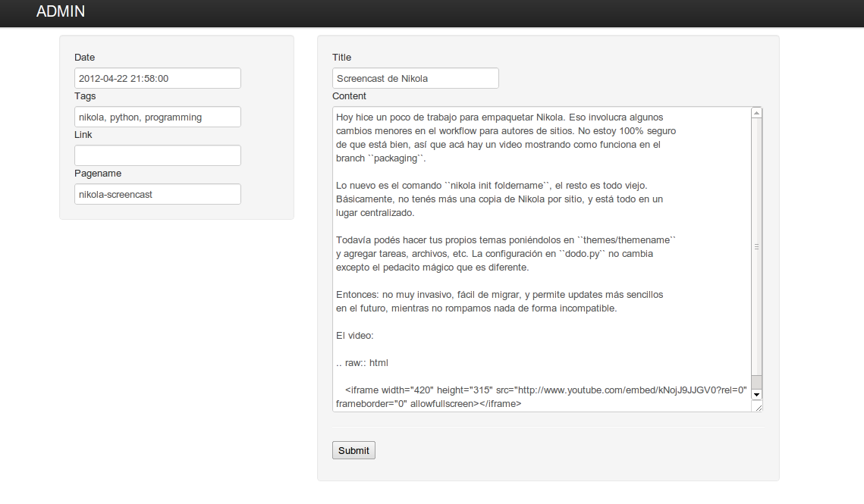Click the empty Link input field

(158, 155)
